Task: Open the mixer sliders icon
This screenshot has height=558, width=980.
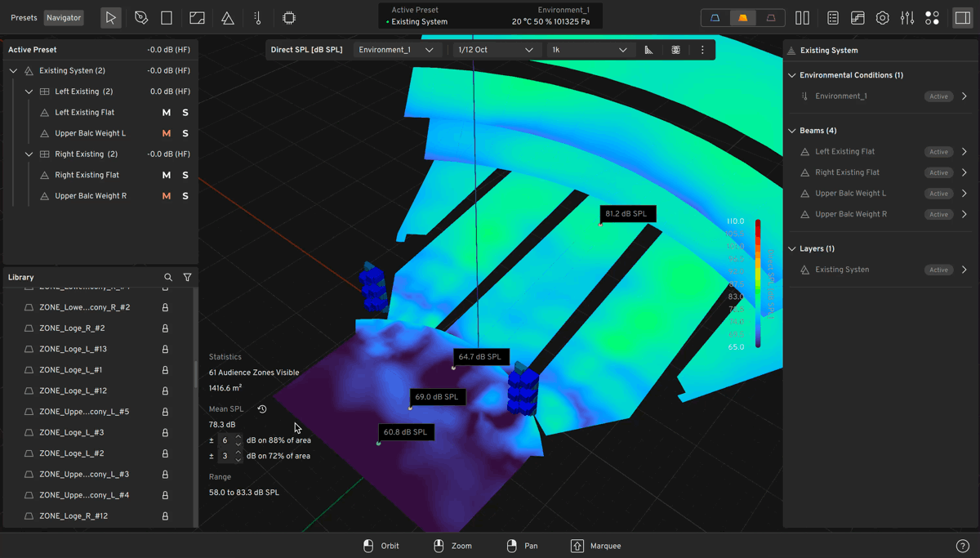Action: pos(907,18)
